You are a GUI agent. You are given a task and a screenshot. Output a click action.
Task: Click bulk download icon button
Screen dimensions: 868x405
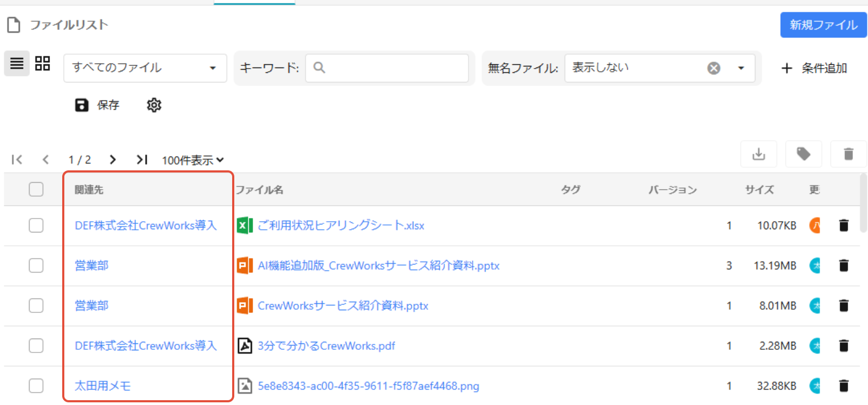(x=759, y=154)
